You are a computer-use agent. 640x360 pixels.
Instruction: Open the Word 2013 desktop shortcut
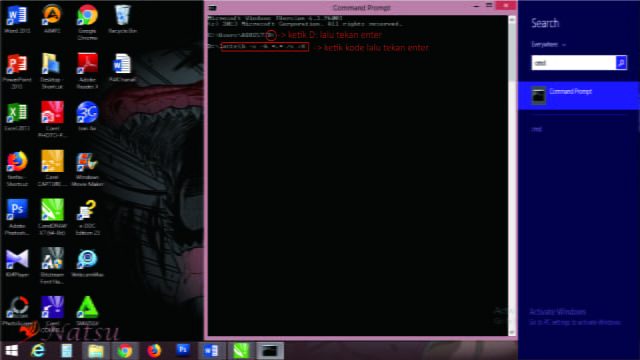point(17,19)
